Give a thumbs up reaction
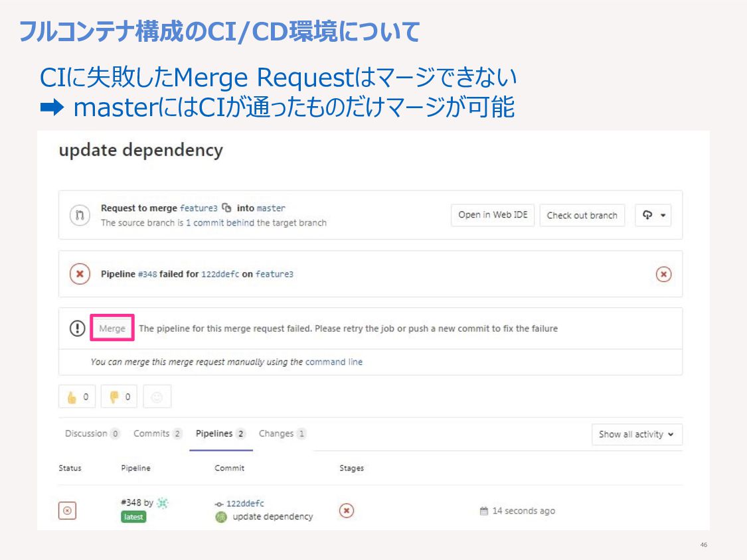 pos(77,397)
